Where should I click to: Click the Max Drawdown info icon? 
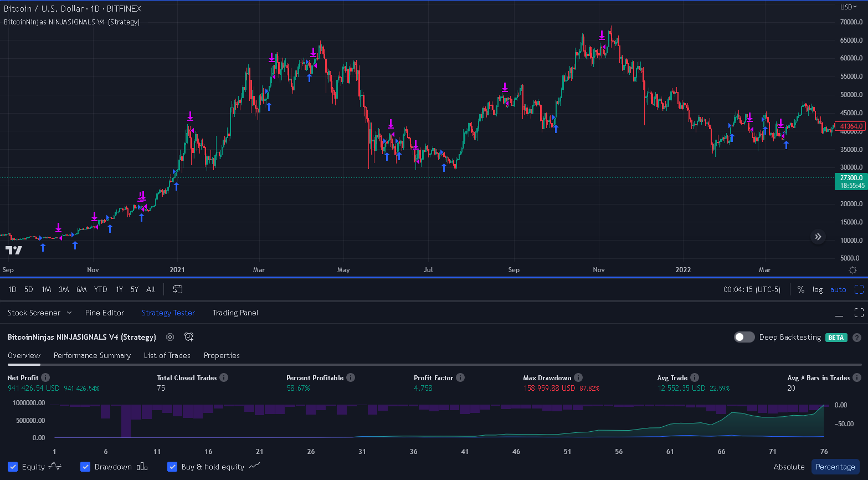578,377
